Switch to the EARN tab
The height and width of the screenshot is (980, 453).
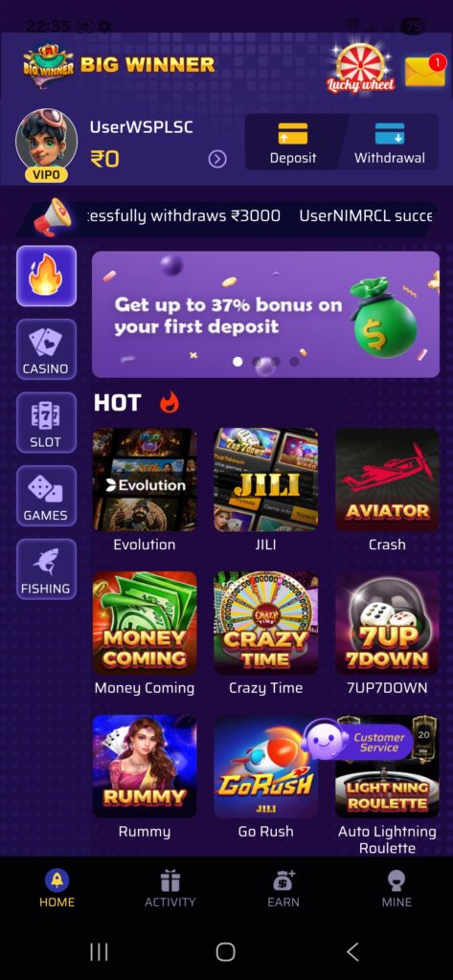[283, 889]
